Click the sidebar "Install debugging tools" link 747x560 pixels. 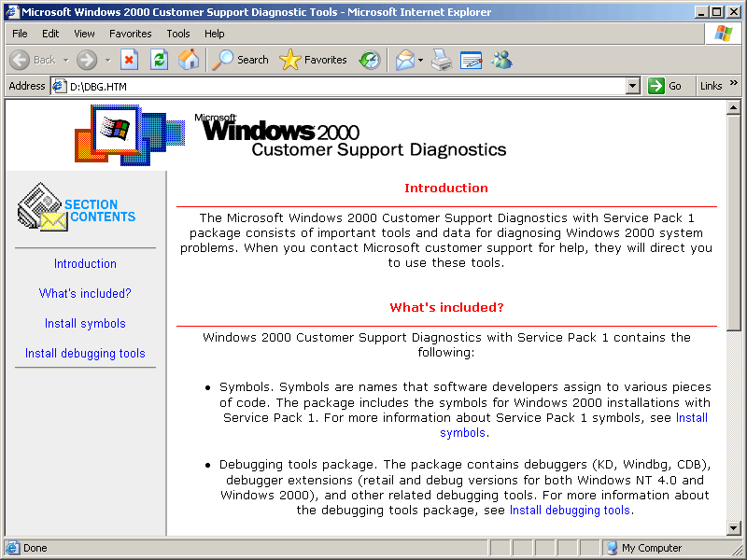tap(85, 353)
